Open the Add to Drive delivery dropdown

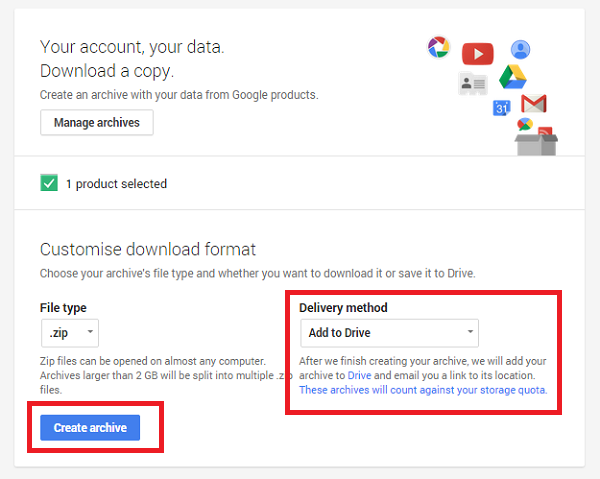pos(390,333)
